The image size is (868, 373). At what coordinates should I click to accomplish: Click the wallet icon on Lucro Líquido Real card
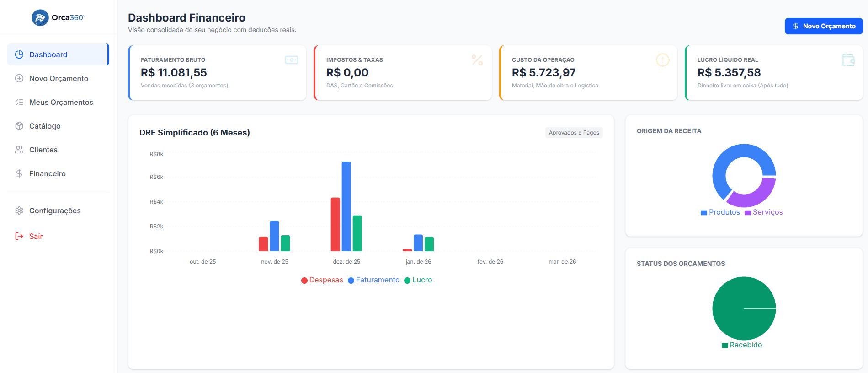pyautogui.click(x=848, y=60)
